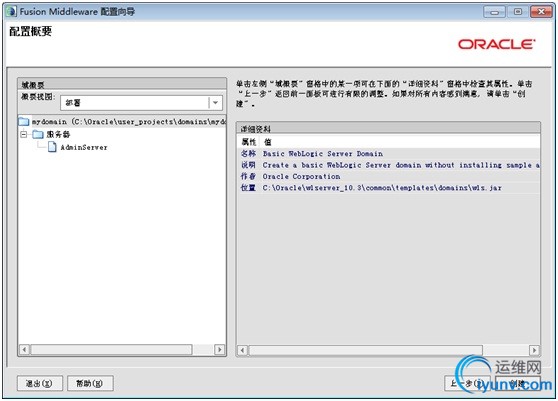The width and height of the screenshot is (558, 401).
Task: Click the 名称 property label
Action: click(x=248, y=154)
